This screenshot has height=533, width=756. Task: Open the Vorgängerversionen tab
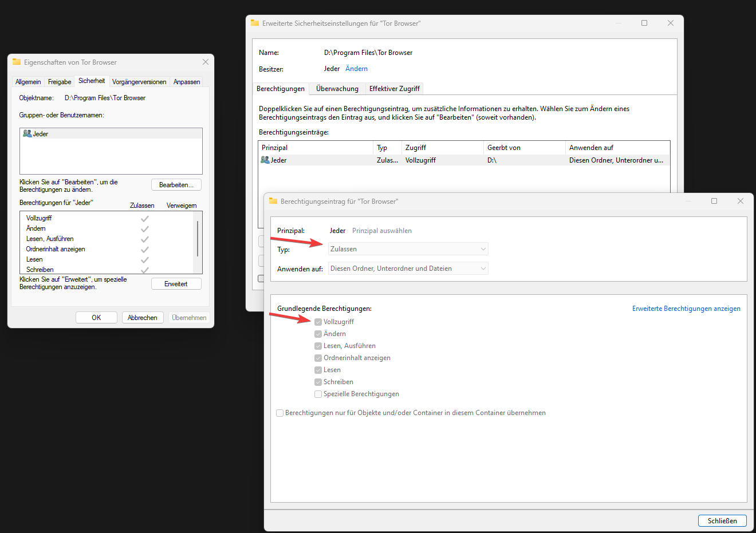(139, 82)
